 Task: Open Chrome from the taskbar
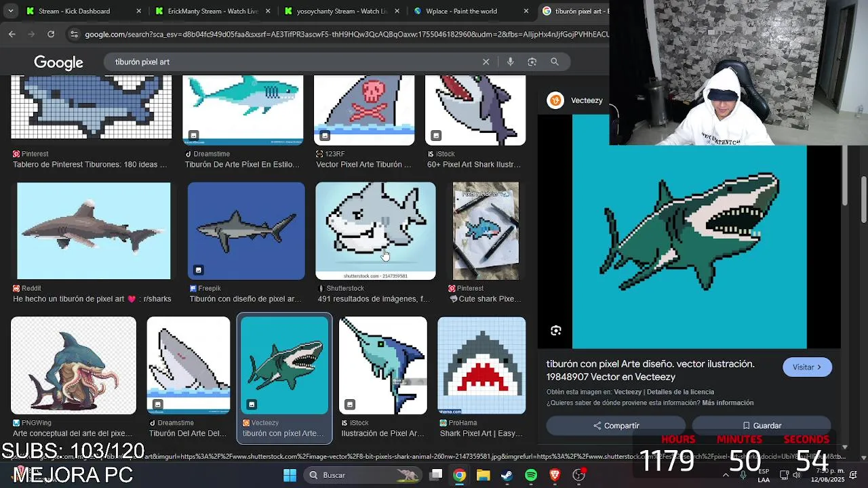[460, 475]
